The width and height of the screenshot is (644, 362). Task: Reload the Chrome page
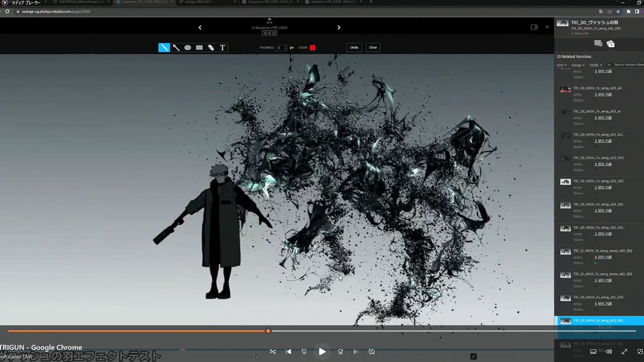click(8, 11)
